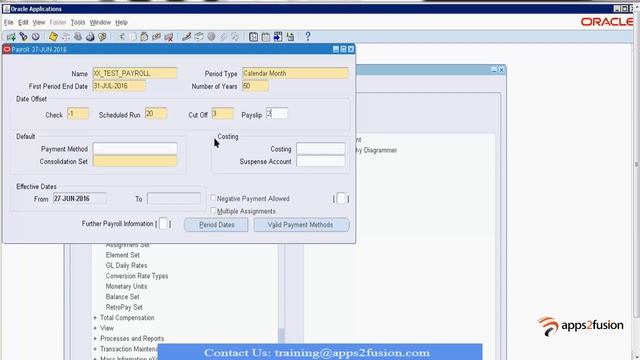
Task: Click into the payroll Name field
Action: tap(135, 73)
